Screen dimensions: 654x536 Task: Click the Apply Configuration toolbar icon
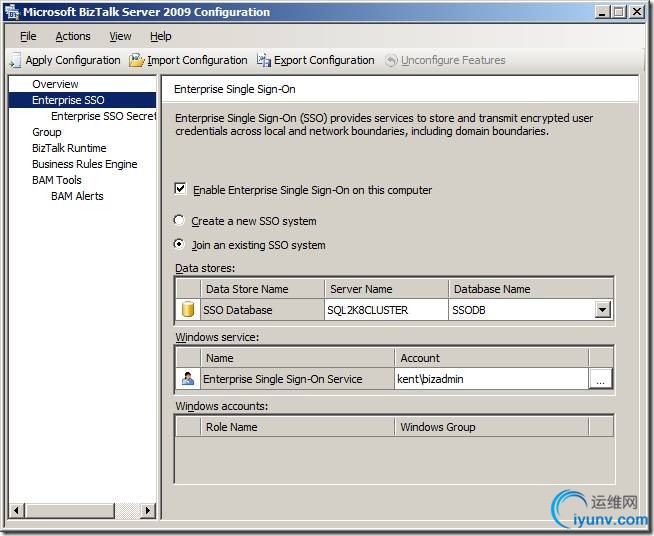pyautogui.click(x=15, y=60)
